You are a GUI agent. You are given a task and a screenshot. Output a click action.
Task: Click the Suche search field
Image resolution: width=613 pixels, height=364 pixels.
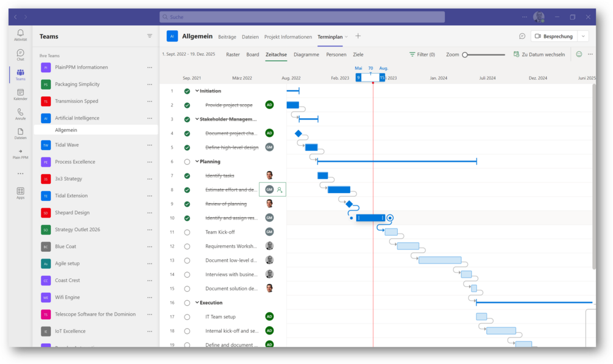pyautogui.click(x=306, y=17)
